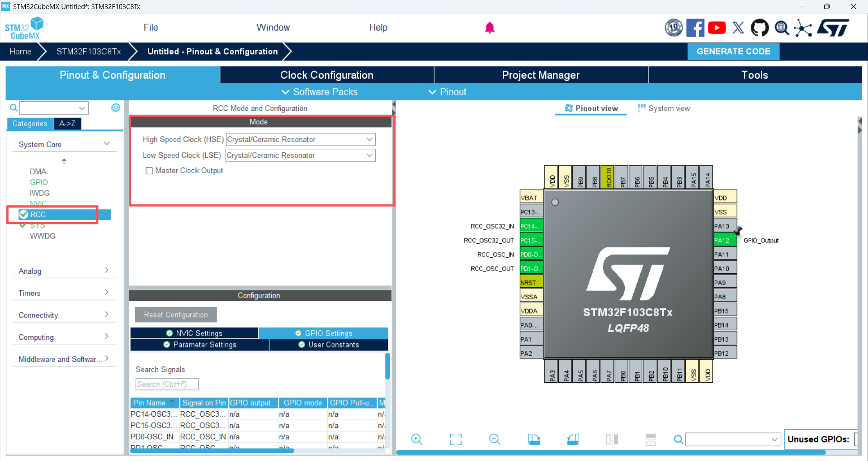This screenshot has height=461, width=868.
Task: Toggle horizontal split view icon
Action: click(x=651, y=439)
